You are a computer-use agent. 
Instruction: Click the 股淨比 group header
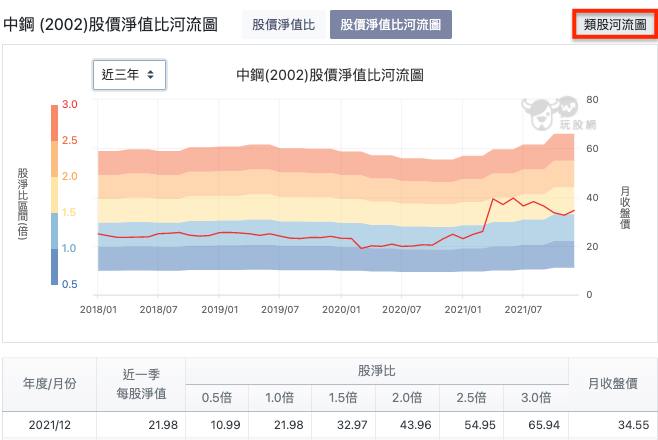coord(377,371)
